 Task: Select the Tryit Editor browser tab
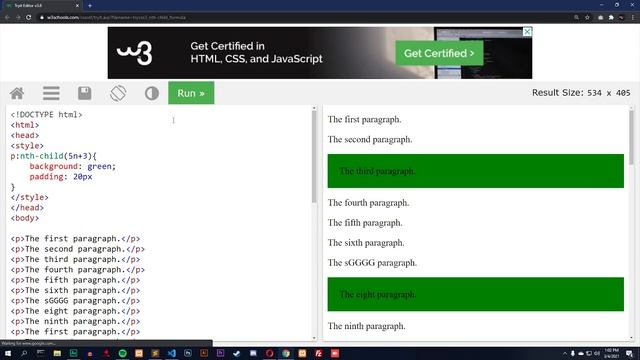pyautogui.click(x=41, y=6)
